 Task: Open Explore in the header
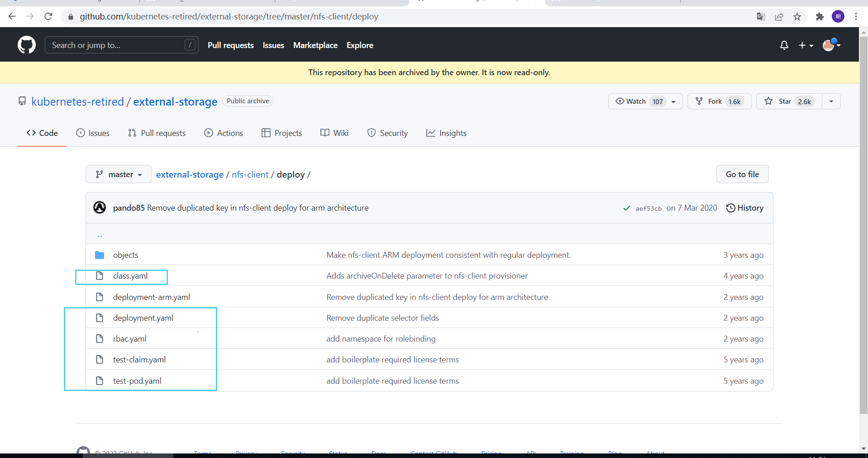(360, 45)
